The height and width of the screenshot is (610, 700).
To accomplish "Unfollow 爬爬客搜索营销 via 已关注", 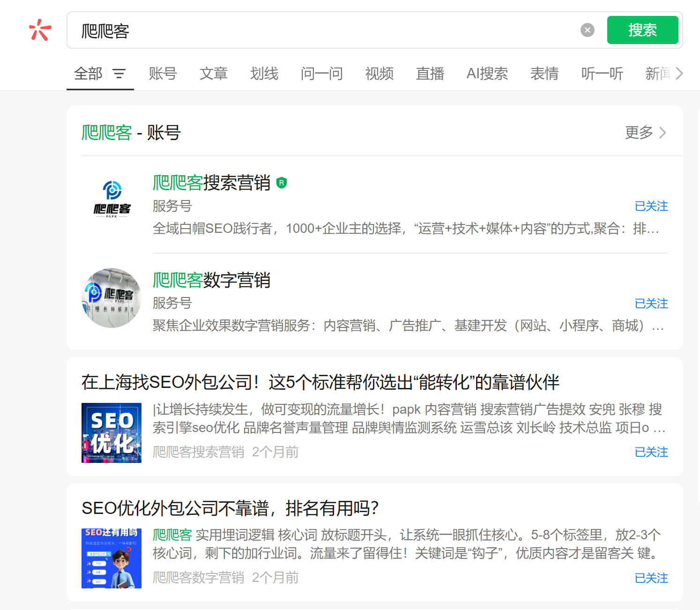I will [x=651, y=206].
